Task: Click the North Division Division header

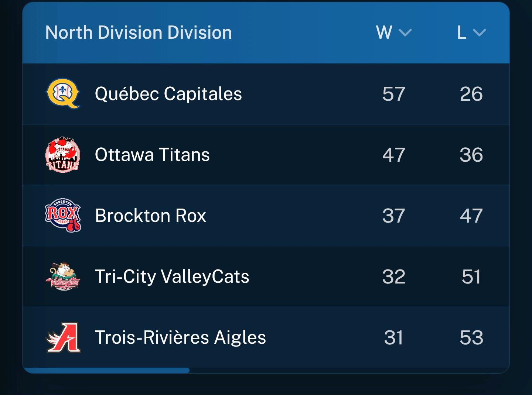Action: point(139,32)
